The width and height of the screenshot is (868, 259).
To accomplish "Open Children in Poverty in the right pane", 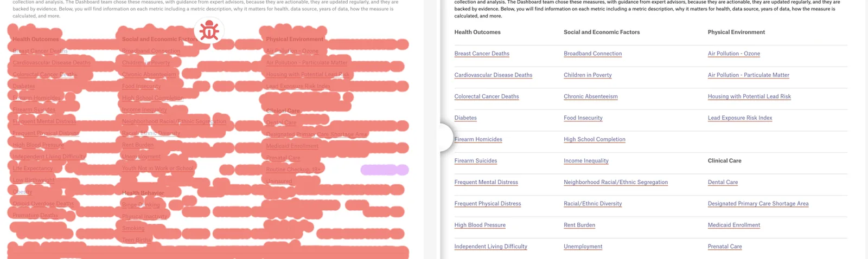I will click(588, 75).
